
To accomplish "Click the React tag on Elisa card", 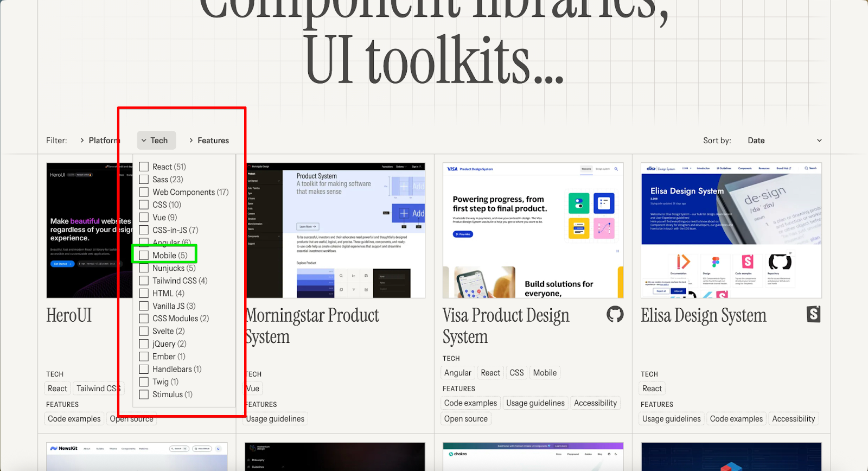I will pyautogui.click(x=652, y=389).
